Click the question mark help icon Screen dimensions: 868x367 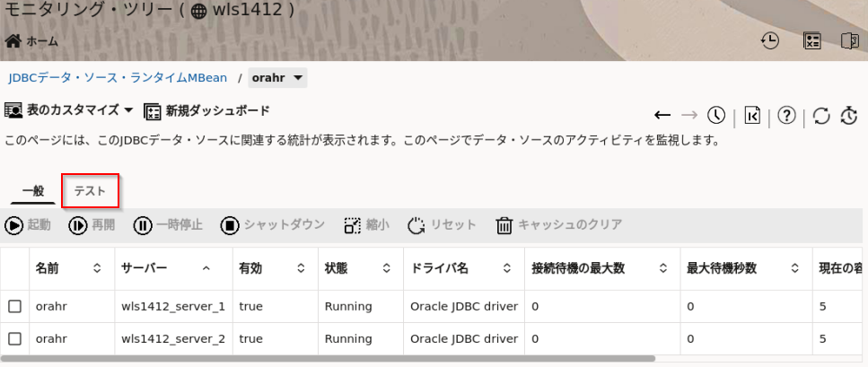pyautogui.click(x=786, y=115)
